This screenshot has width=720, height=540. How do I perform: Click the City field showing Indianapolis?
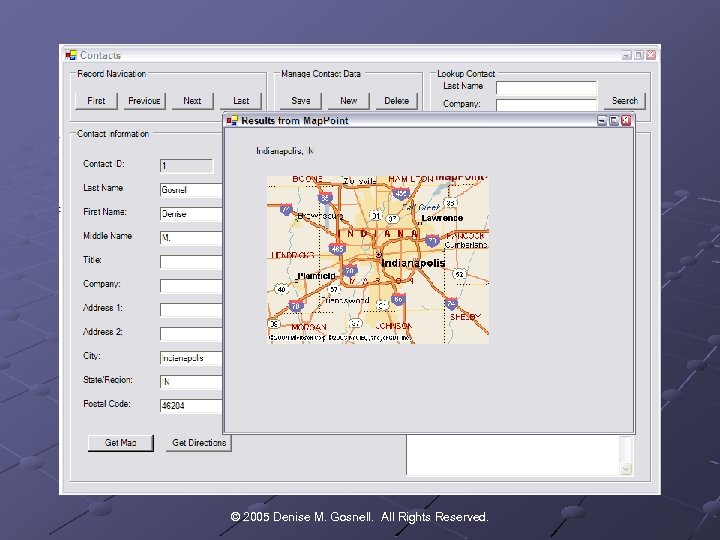click(x=191, y=358)
